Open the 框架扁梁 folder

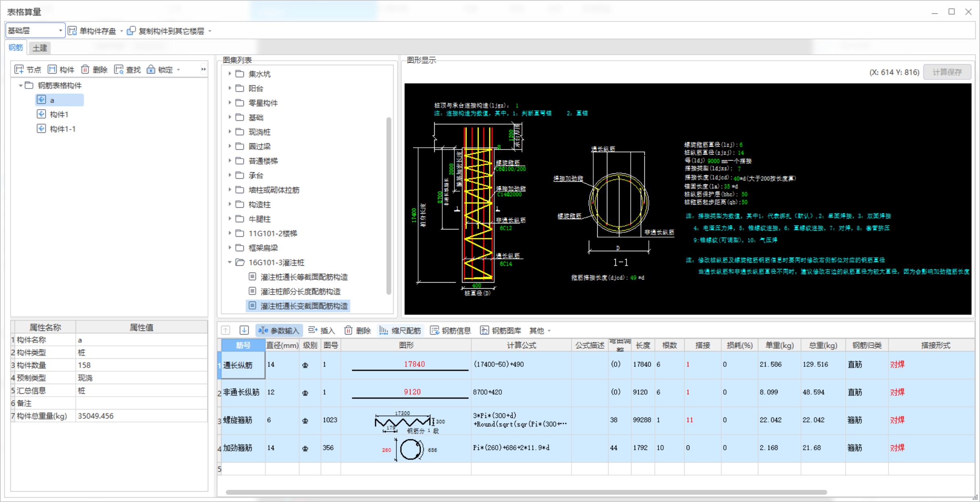point(263,248)
